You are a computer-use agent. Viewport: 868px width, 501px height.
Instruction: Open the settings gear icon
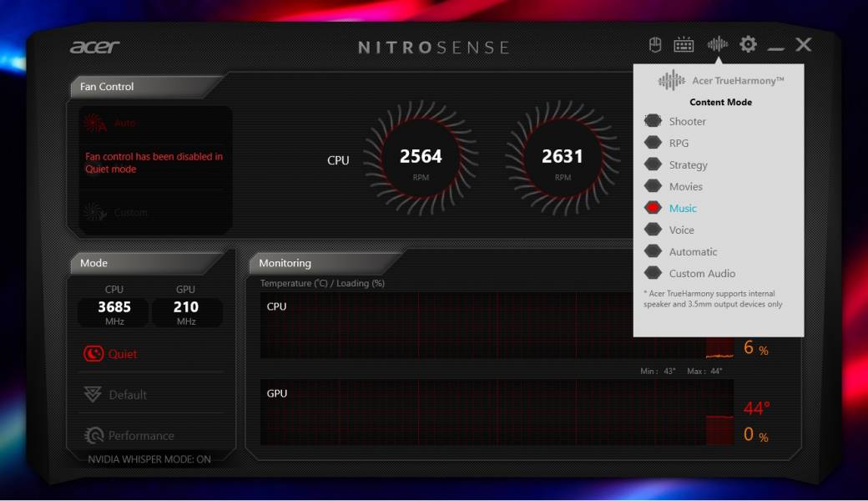[748, 44]
